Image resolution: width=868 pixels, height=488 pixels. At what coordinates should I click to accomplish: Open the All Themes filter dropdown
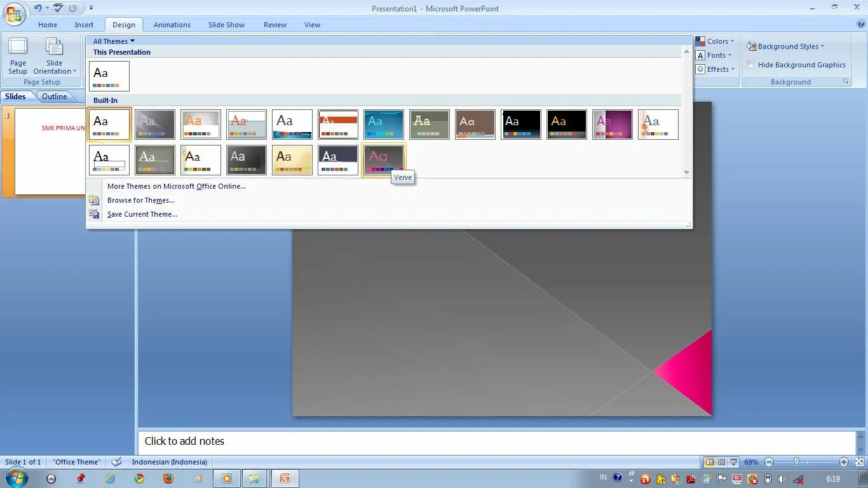114,41
